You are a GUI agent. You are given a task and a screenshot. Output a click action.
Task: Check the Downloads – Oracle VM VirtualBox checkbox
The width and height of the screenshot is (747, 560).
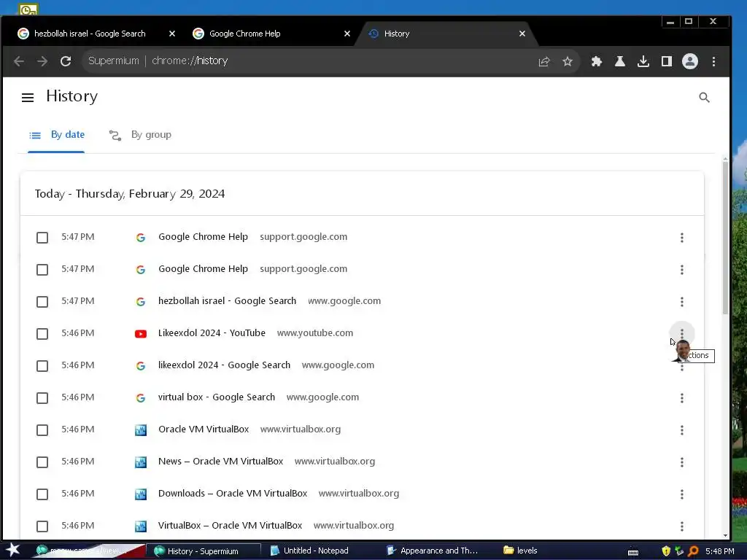coord(42,494)
